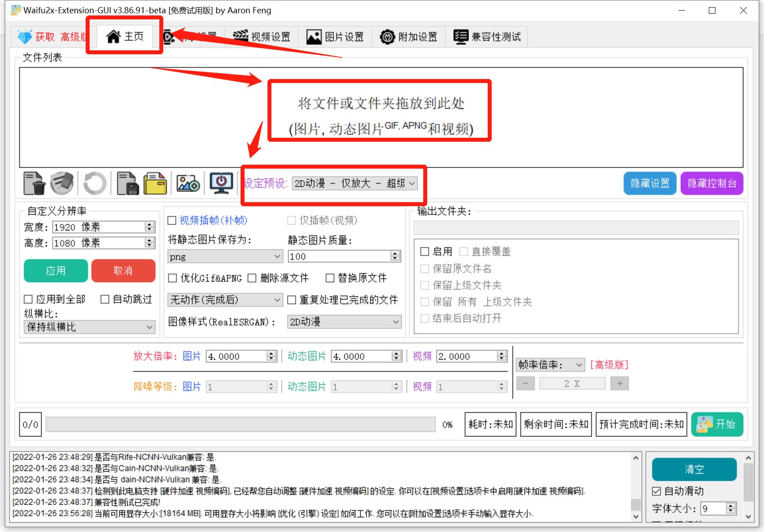
Task: Click the gear icon on 附加设置 tab
Action: (387, 37)
